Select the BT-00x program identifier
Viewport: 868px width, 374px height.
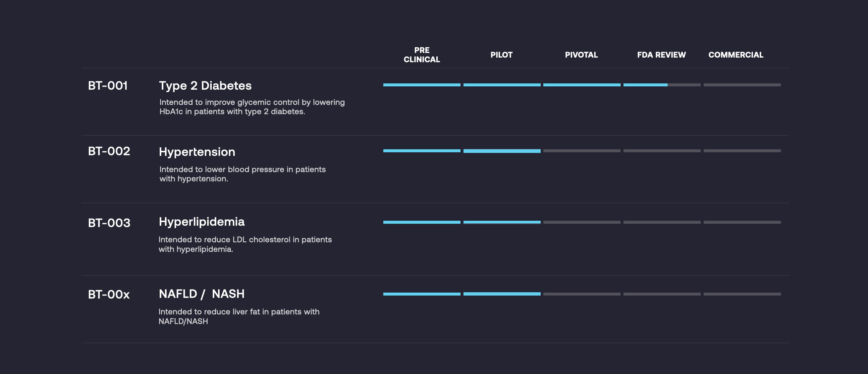pyautogui.click(x=109, y=295)
